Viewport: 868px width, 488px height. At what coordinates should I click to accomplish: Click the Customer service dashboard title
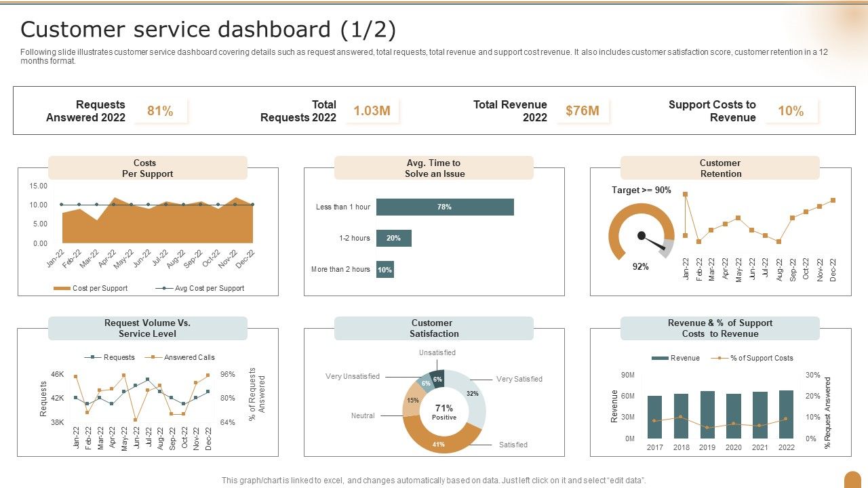[208, 30]
